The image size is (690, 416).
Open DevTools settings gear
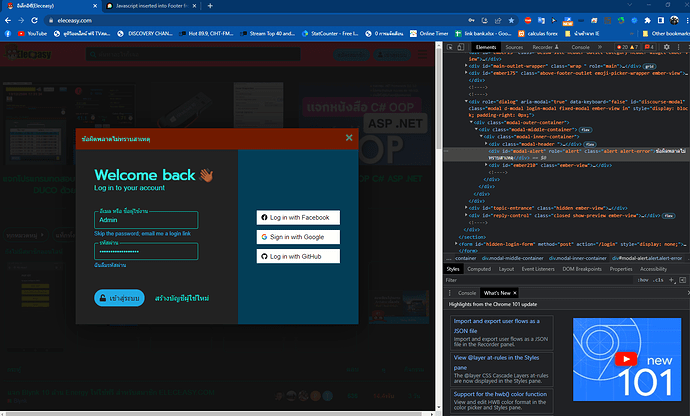coord(667,47)
